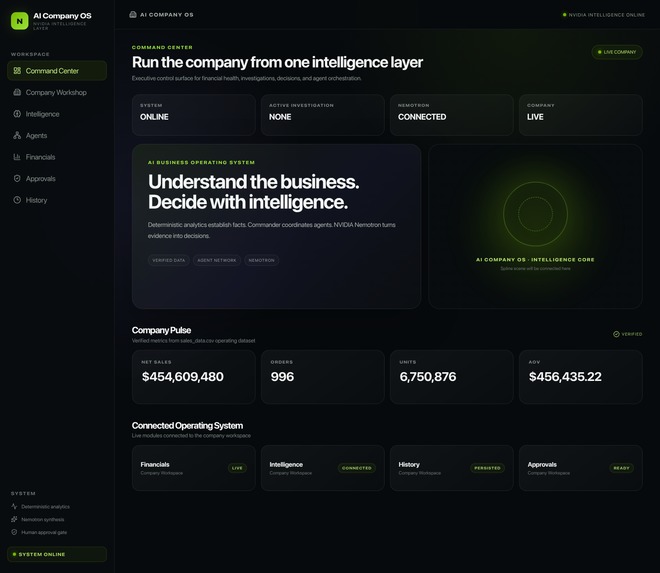
Task: Click the Command Center grid icon
Action: [17, 71]
